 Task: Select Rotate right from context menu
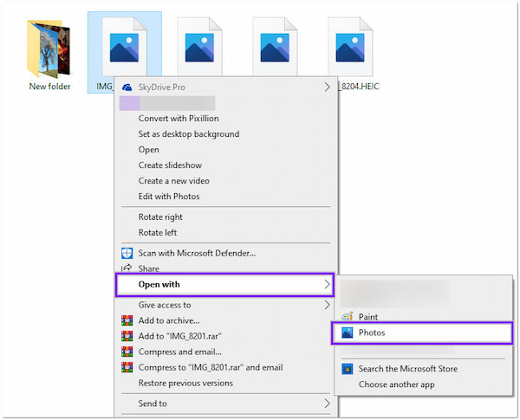click(160, 217)
